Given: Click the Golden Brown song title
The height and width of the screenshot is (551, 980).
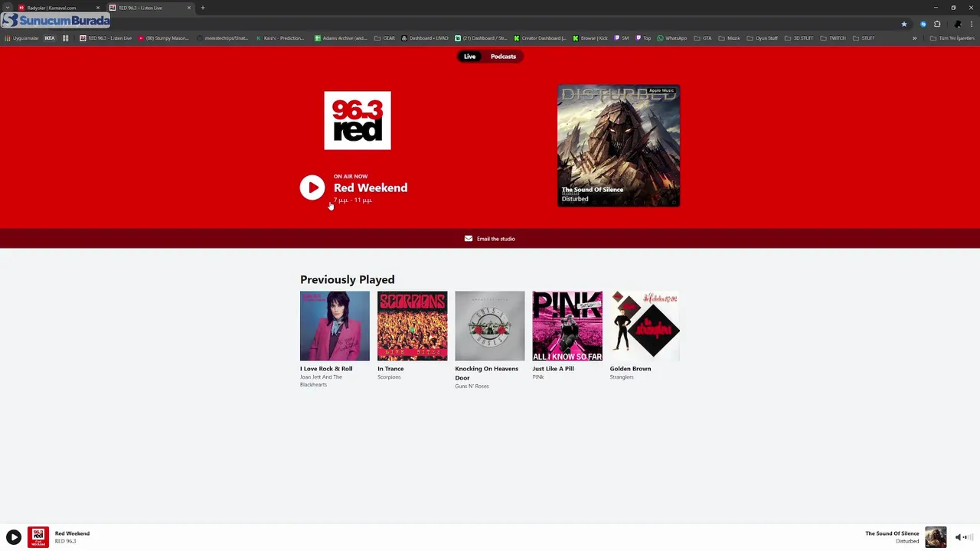Looking at the screenshot, I should click(x=630, y=369).
